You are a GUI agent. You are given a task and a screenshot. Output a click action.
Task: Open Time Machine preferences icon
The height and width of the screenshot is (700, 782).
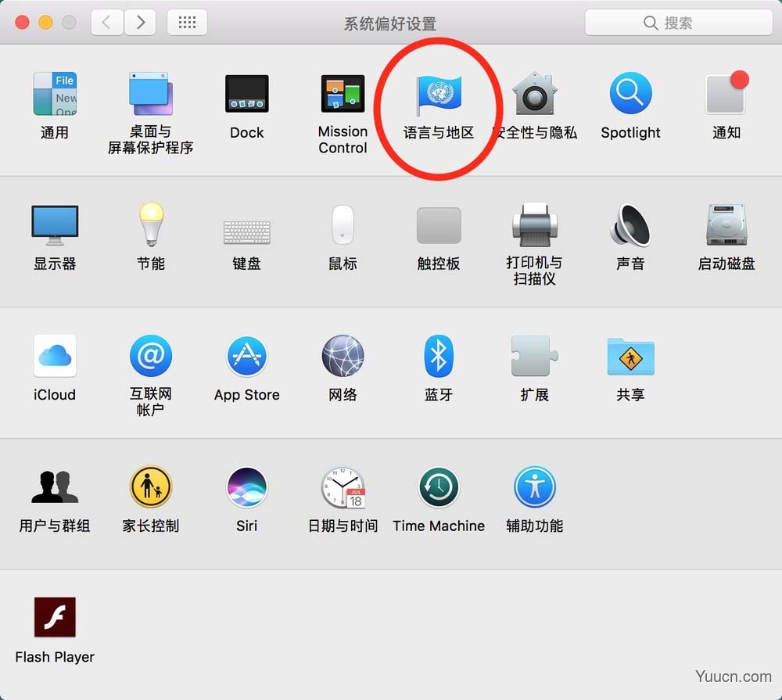[439, 487]
